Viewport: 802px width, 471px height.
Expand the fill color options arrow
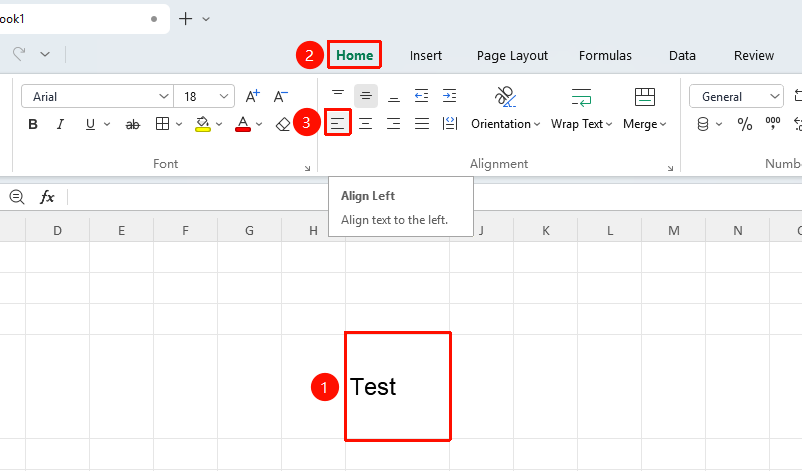pos(219,124)
